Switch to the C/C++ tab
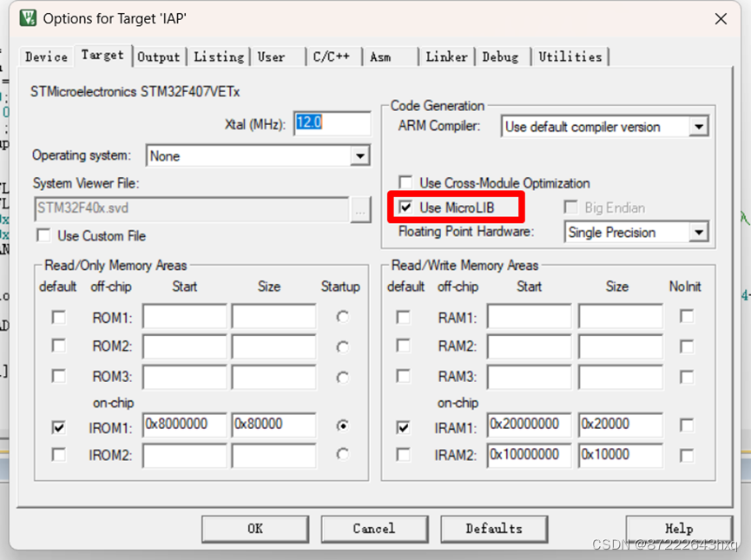This screenshot has width=751, height=560. click(335, 56)
